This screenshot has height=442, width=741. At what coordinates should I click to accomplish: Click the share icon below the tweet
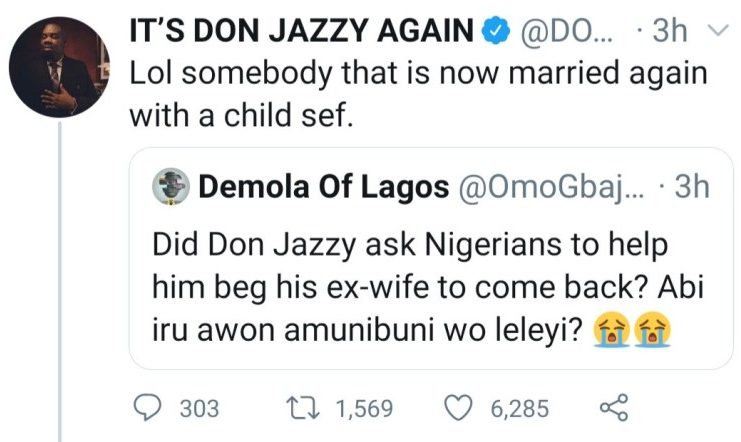pyautogui.click(x=612, y=408)
